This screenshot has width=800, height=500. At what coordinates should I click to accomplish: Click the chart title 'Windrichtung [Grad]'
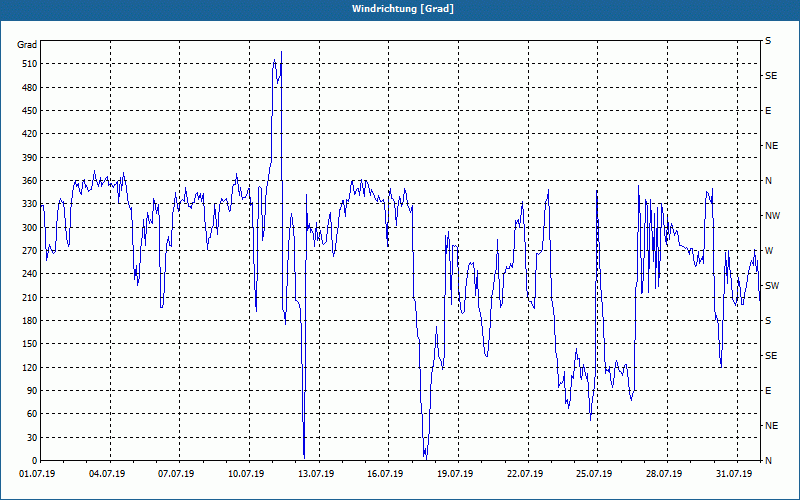pyautogui.click(x=403, y=9)
